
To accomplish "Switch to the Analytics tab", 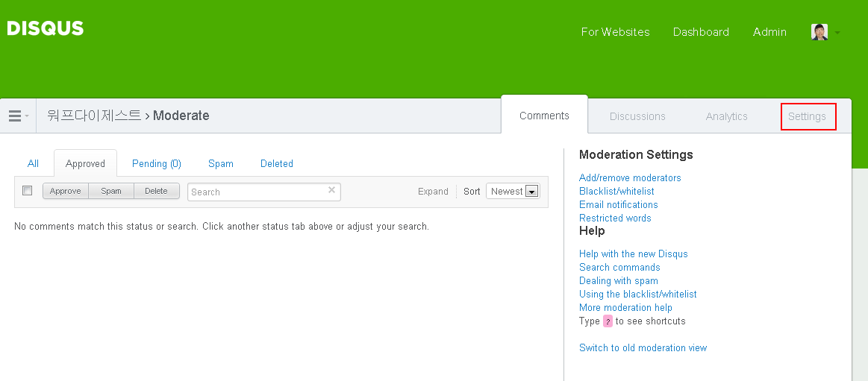I will [726, 116].
